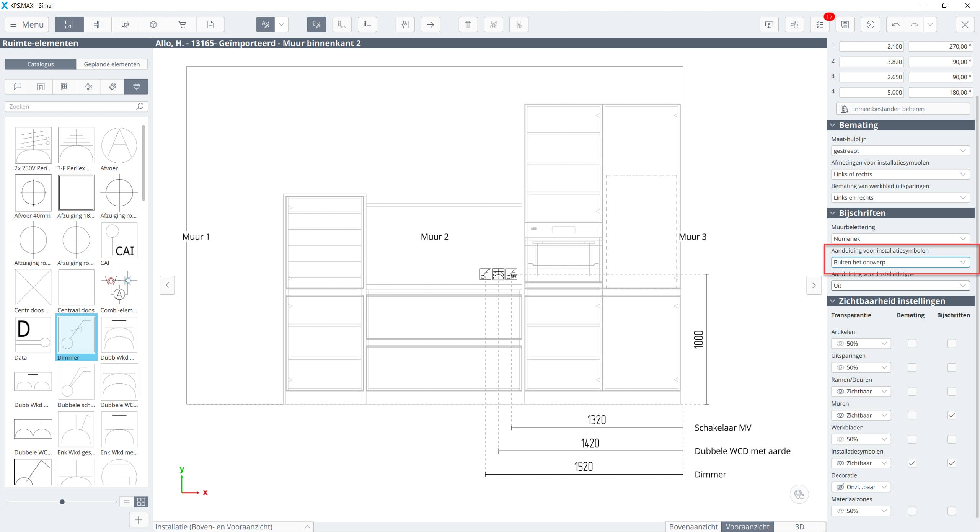980x532 pixels.
Task: Click the scissors cut icon
Action: coord(493,24)
